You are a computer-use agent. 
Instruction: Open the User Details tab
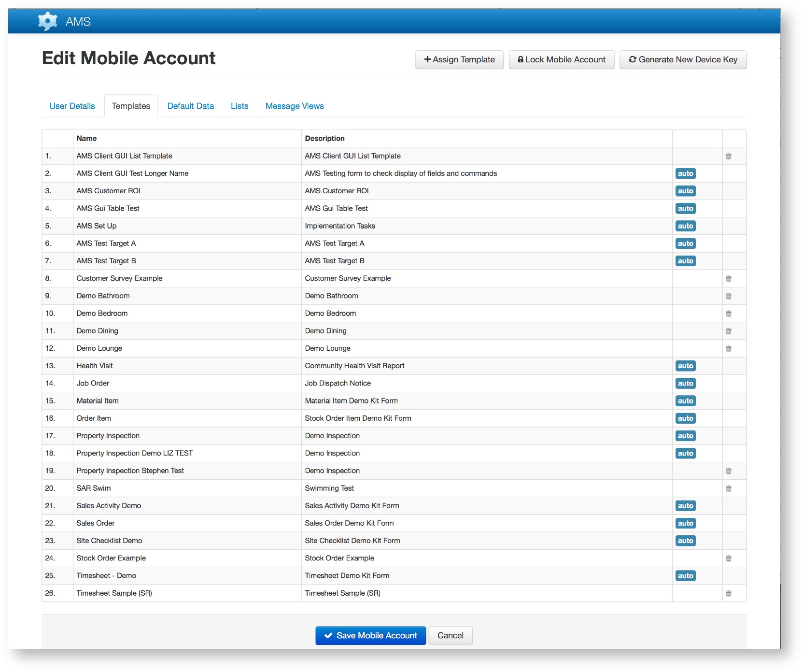coord(72,106)
